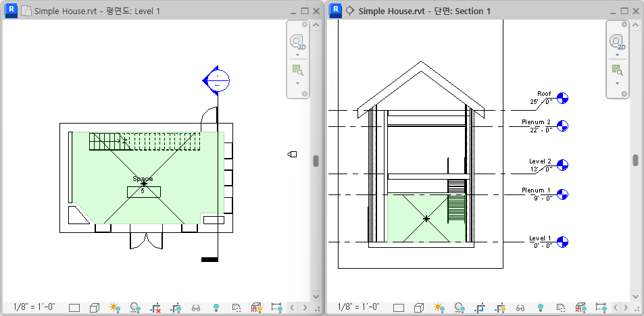644x316 pixels.
Task: Click scroll up arrow in Level 1 view
Action: 316,25
